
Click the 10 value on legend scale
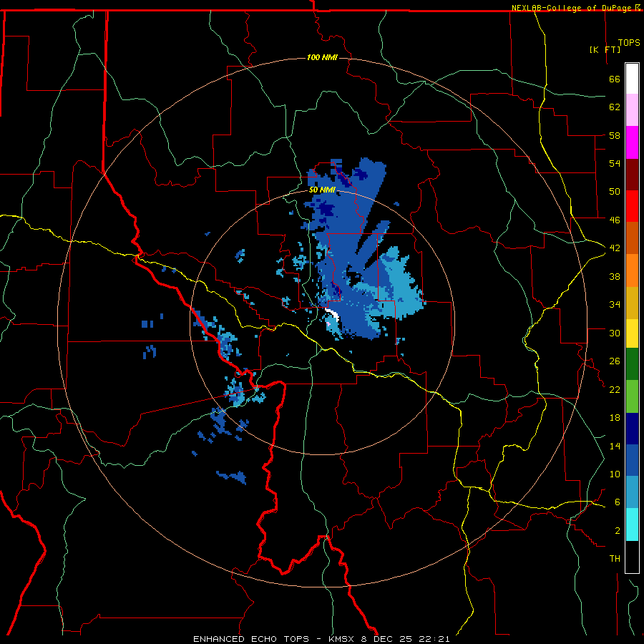click(x=615, y=474)
